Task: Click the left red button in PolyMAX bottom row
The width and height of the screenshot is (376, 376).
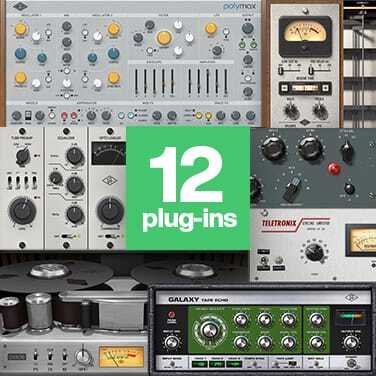Action: (64, 116)
